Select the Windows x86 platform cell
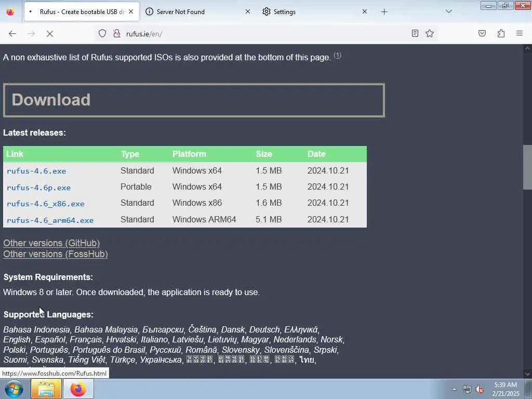532x399 pixels. [x=197, y=203]
